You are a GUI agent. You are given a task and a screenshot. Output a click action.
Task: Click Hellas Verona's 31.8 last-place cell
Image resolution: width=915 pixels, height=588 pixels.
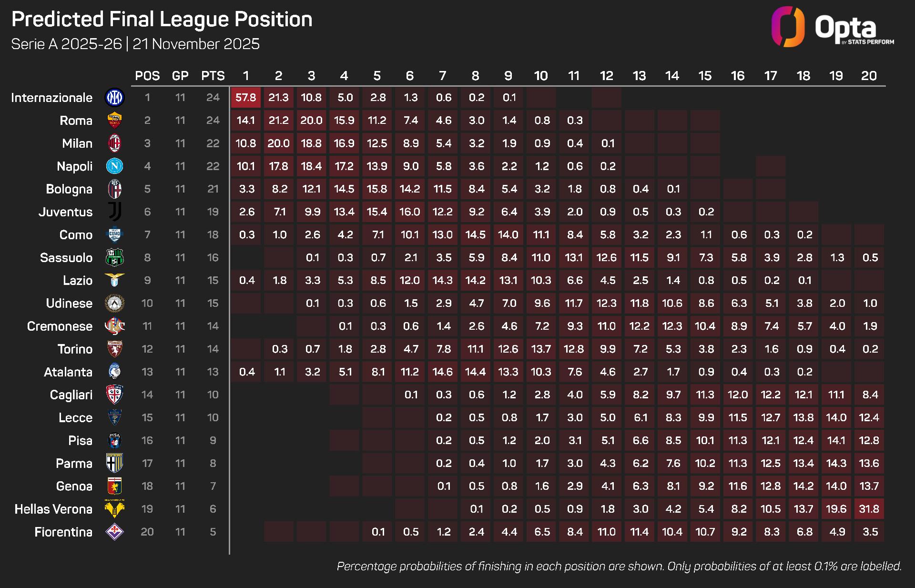coord(869,509)
